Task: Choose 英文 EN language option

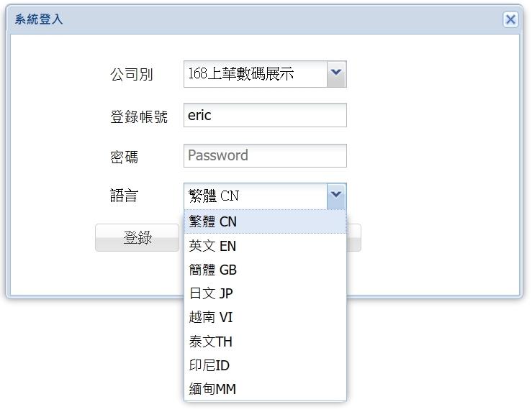Action: click(x=265, y=246)
